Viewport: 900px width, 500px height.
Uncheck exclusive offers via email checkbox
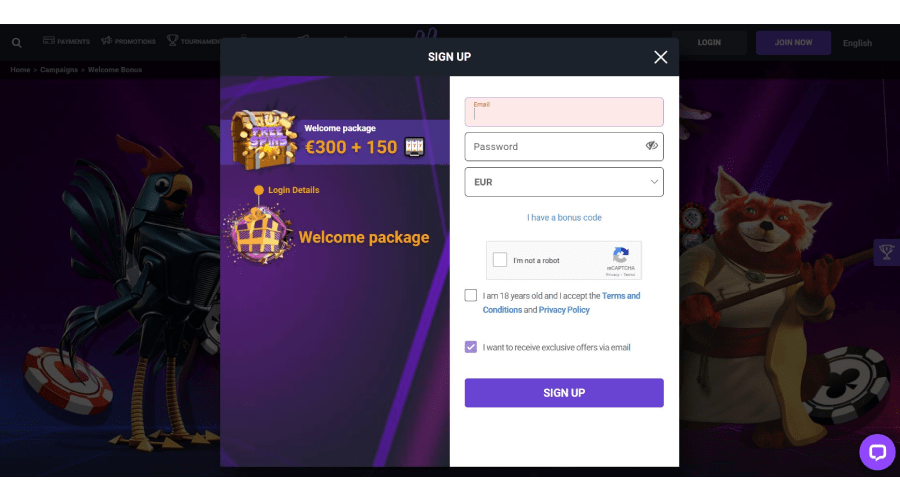(471, 347)
